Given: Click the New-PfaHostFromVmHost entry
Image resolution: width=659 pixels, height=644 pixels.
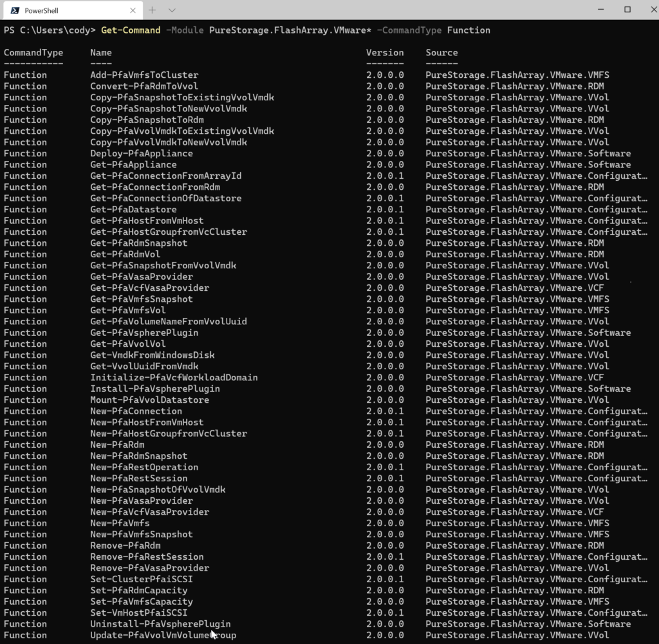Looking at the screenshot, I should pos(147,422).
